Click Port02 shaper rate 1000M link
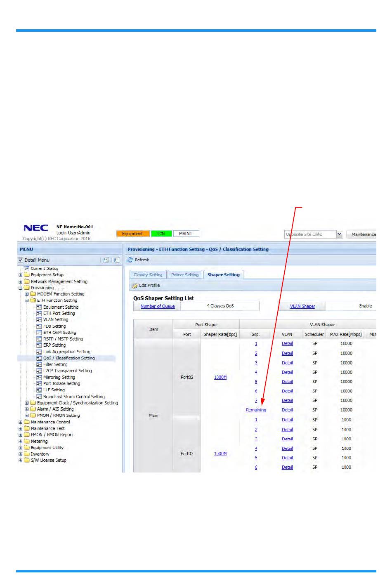The height and width of the screenshot is (586, 392). click(x=220, y=377)
